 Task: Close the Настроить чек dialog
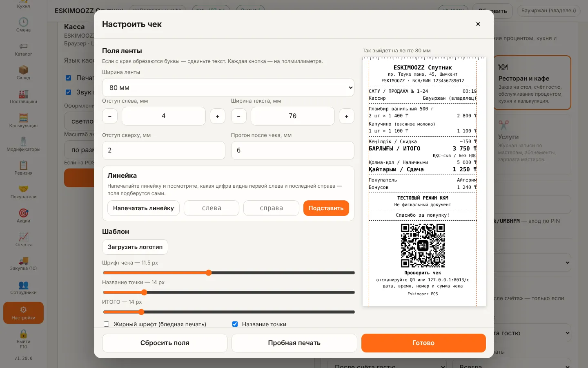[478, 24]
